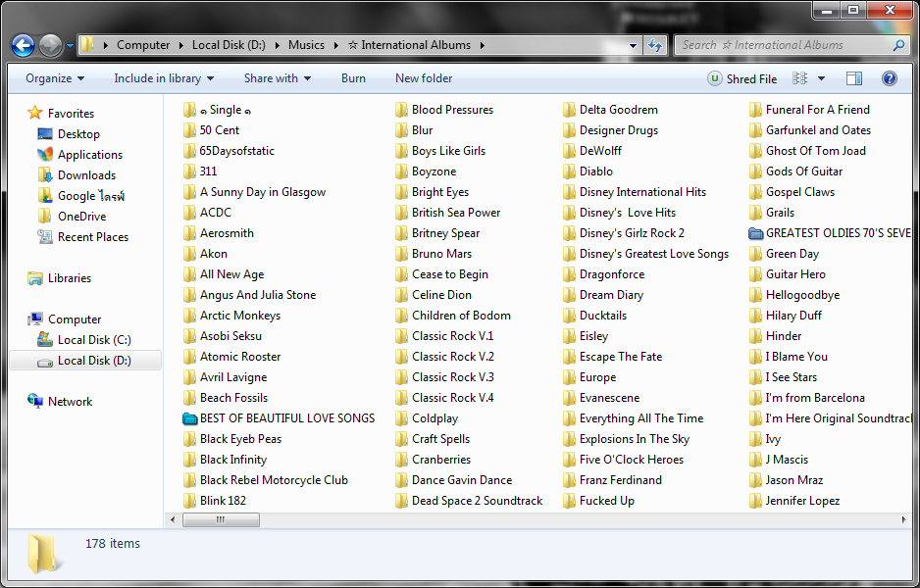
Task: Select the Classic Rock V.3 folder name
Action: [453, 377]
